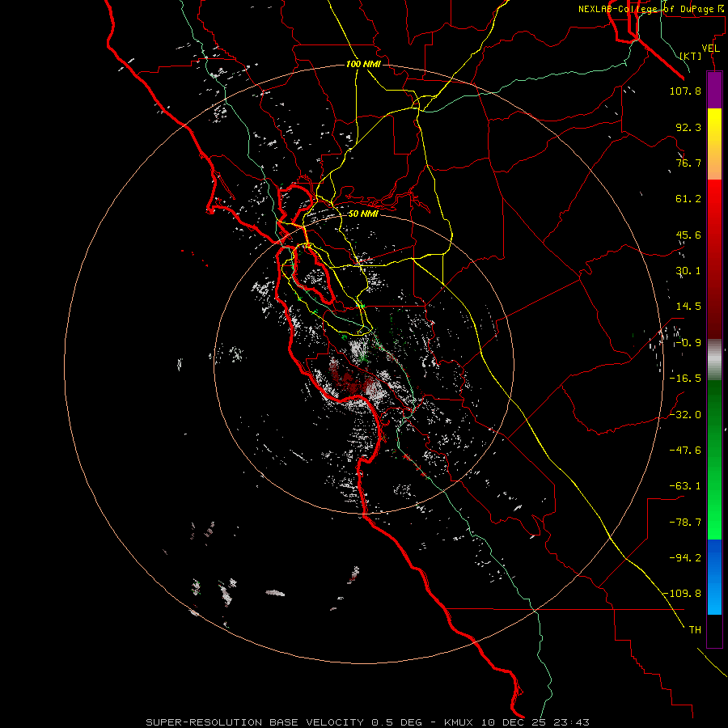Click the 100 NMI range ring label
The width and height of the screenshot is (728, 728).
pyautogui.click(x=363, y=64)
